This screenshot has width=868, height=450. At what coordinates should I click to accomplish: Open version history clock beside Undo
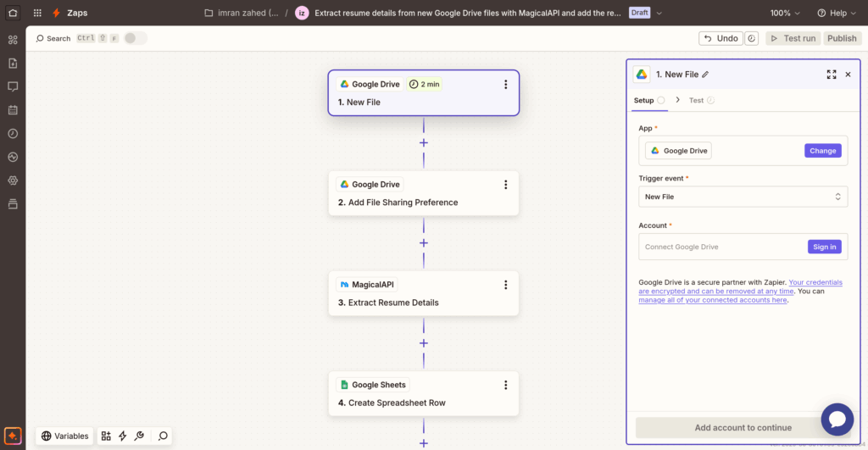coord(751,38)
